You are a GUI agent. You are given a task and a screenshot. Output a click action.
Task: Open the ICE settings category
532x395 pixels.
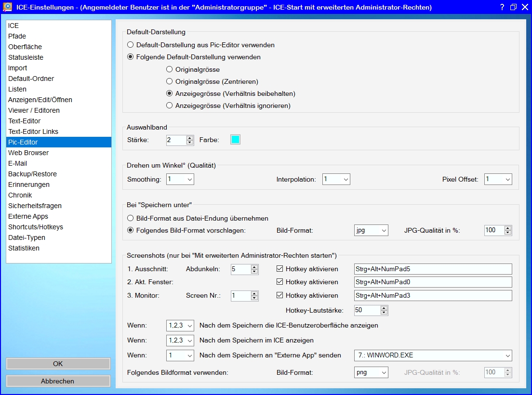(59, 26)
